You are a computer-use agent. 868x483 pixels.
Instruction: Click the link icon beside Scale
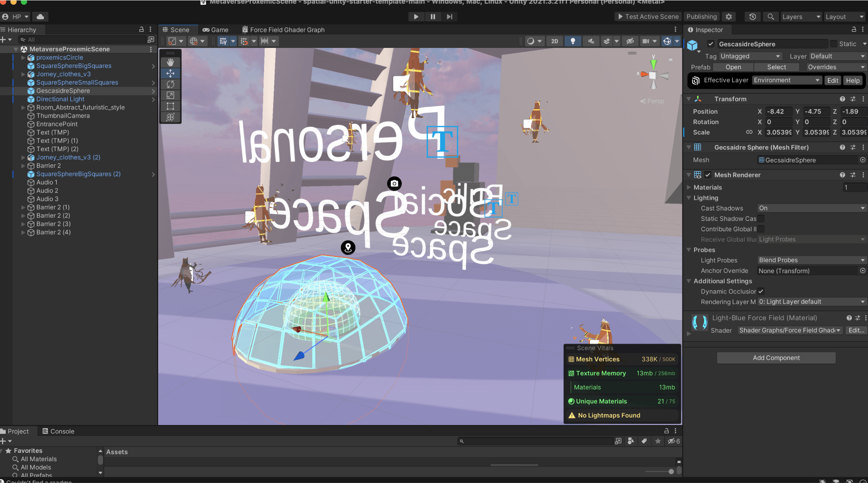click(749, 132)
